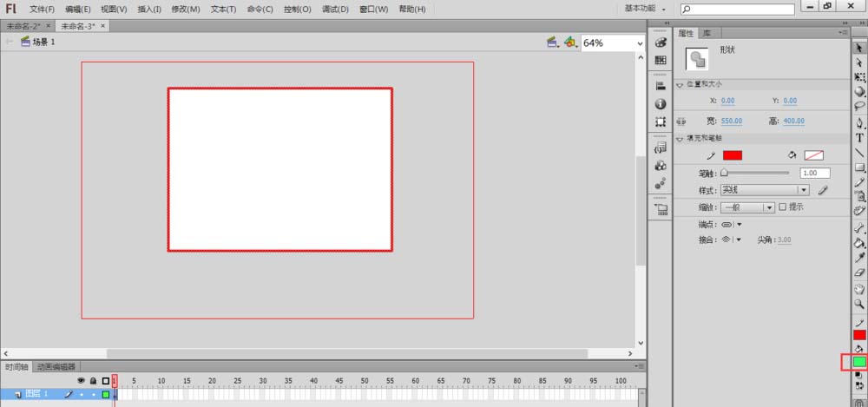
Task: Open the 修改(M) menu
Action: pyautogui.click(x=186, y=10)
